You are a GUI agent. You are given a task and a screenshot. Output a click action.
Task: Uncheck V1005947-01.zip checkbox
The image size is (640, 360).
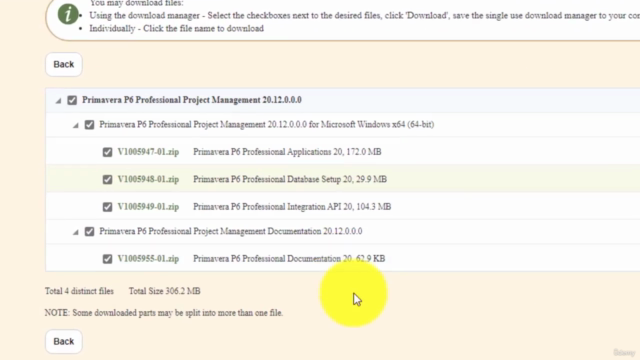click(107, 152)
